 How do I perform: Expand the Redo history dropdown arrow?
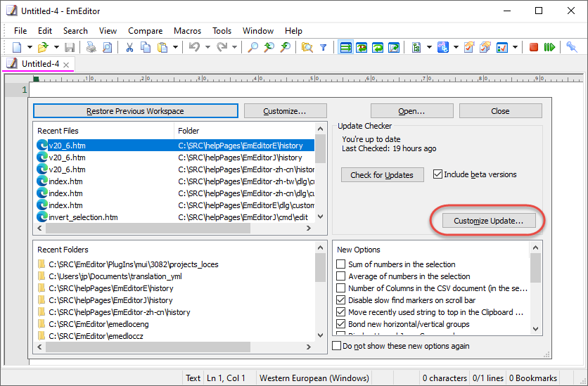(x=234, y=48)
